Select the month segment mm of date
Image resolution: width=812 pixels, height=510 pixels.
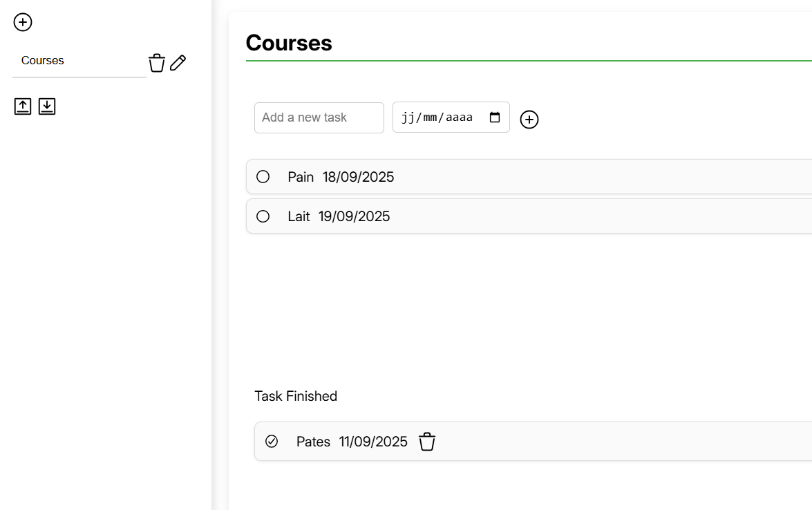pos(430,117)
